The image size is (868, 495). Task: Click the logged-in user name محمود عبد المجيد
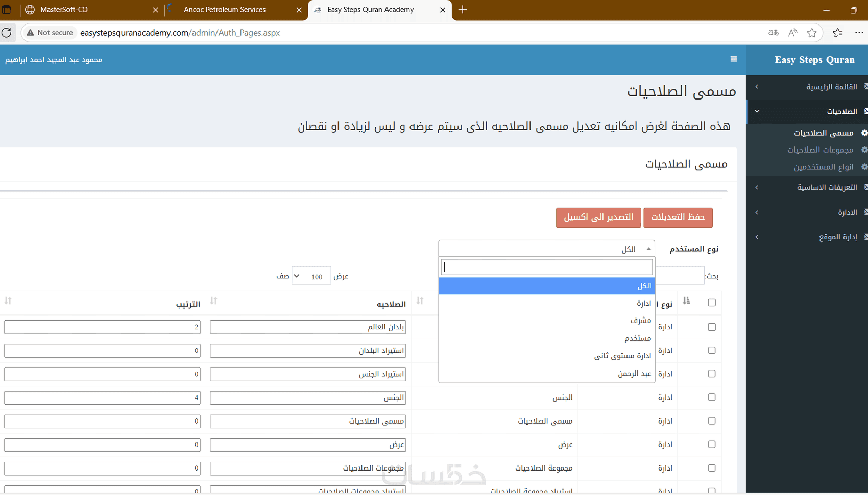coord(54,60)
